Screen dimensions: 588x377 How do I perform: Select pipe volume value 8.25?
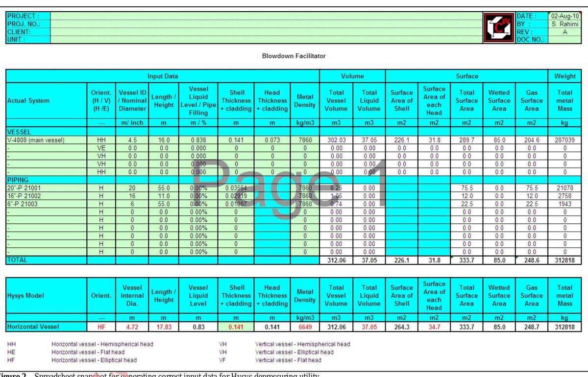[336, 188]
